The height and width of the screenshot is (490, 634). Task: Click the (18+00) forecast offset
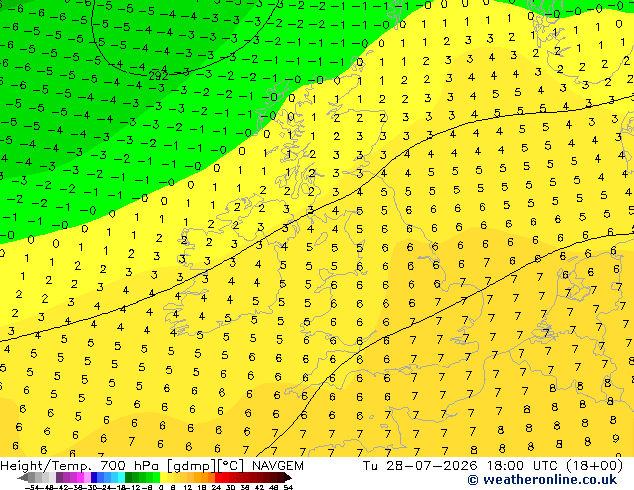pyautogui.click(x=594, y=466)
